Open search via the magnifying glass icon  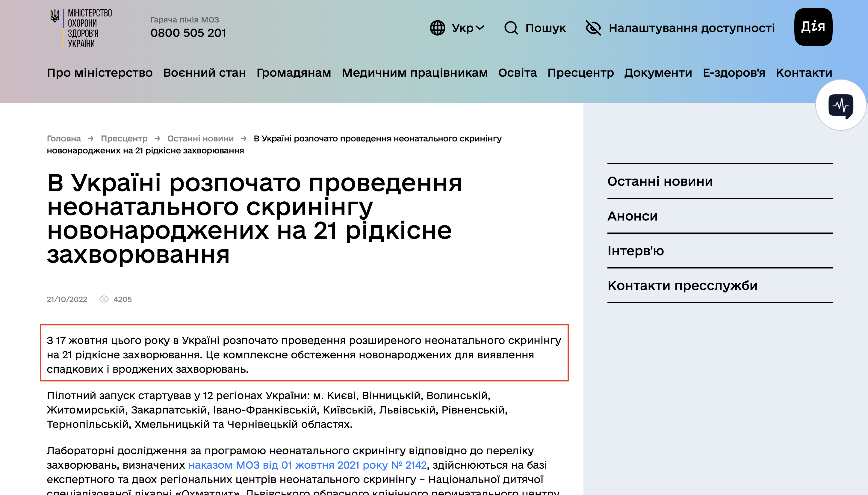(x=511, y=28)
